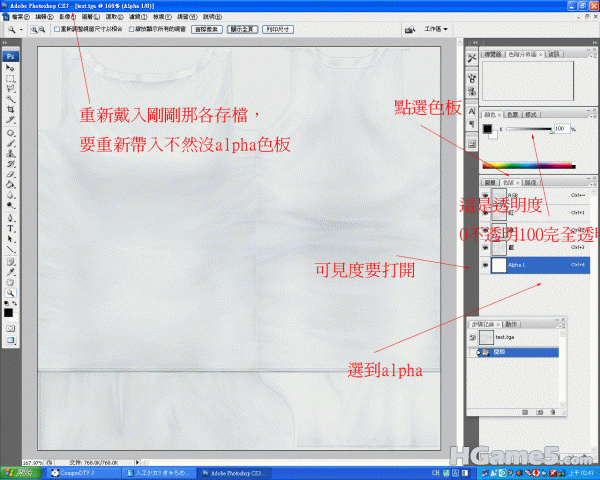Select the Lasso tool
The width and height of the screenshot is (600, 480).
(10, 88)
